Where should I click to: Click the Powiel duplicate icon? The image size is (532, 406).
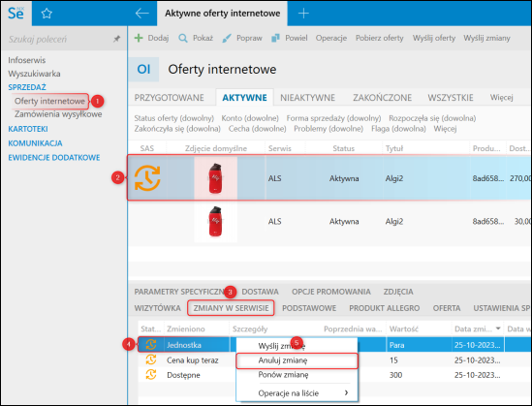pyautogui.click(x=275, y=38)
